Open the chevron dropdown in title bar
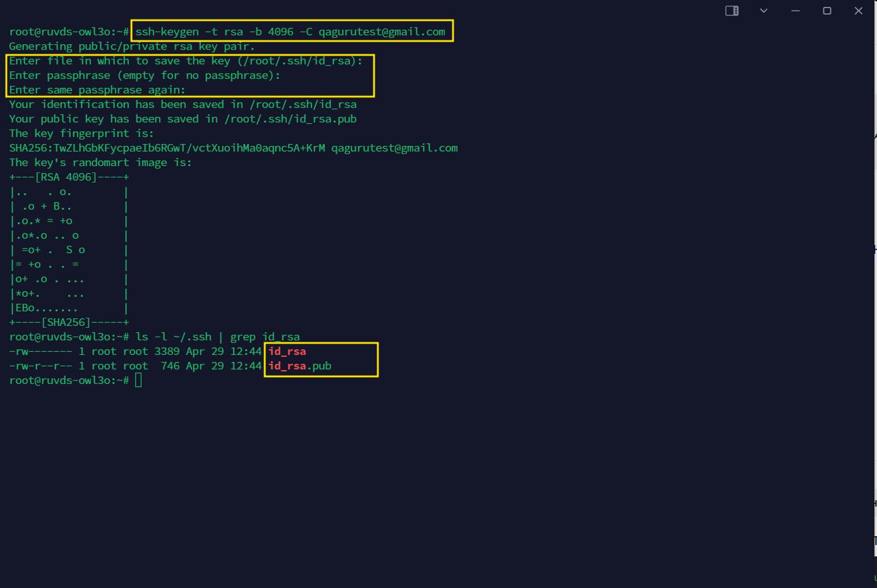This screenshot has height=588, width=877. click(763, 11)
